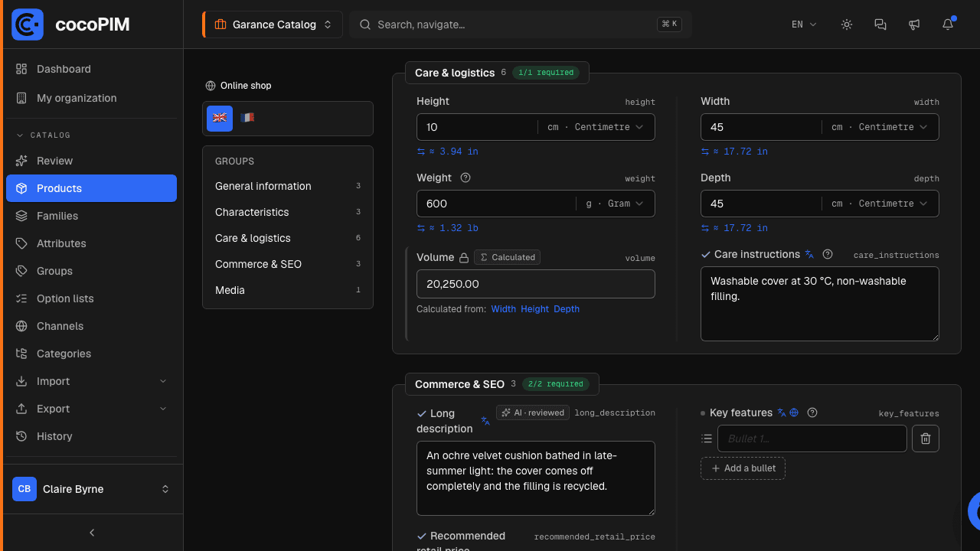The image size is (980, 551).
Task: Click the Weight help question-mark icon
Action: 465,178
